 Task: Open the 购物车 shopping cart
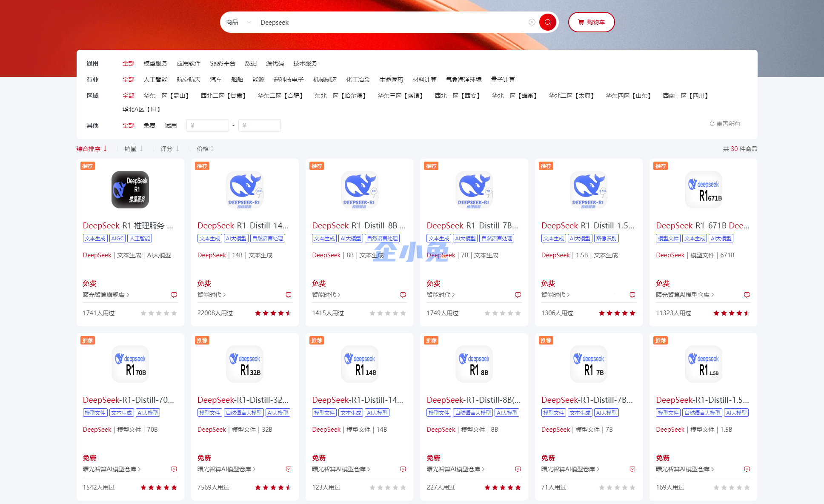pos(591,22)
